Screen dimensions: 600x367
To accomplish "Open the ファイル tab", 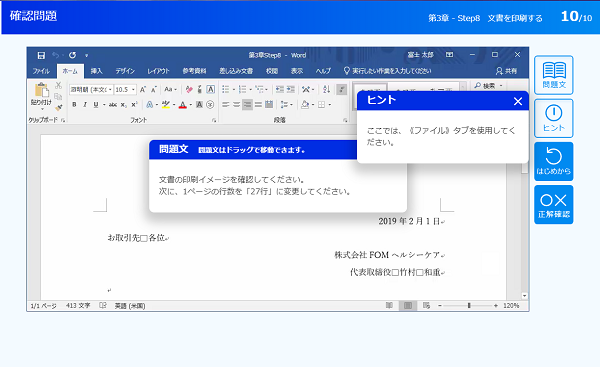I will coord(41,71).
